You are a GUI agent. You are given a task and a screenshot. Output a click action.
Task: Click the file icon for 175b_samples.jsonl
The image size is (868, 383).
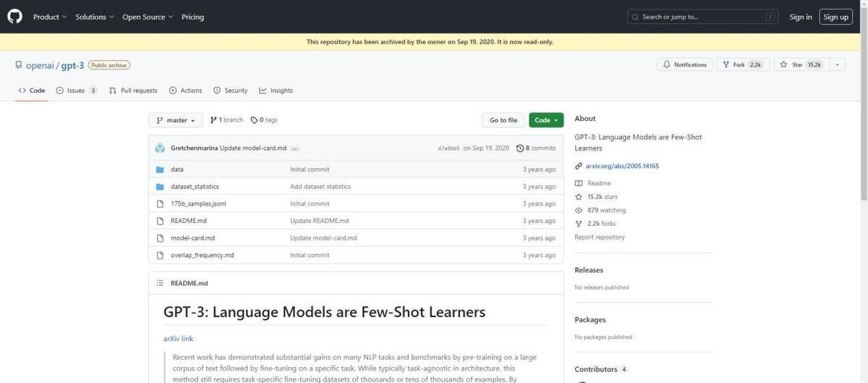coord(160,203)
